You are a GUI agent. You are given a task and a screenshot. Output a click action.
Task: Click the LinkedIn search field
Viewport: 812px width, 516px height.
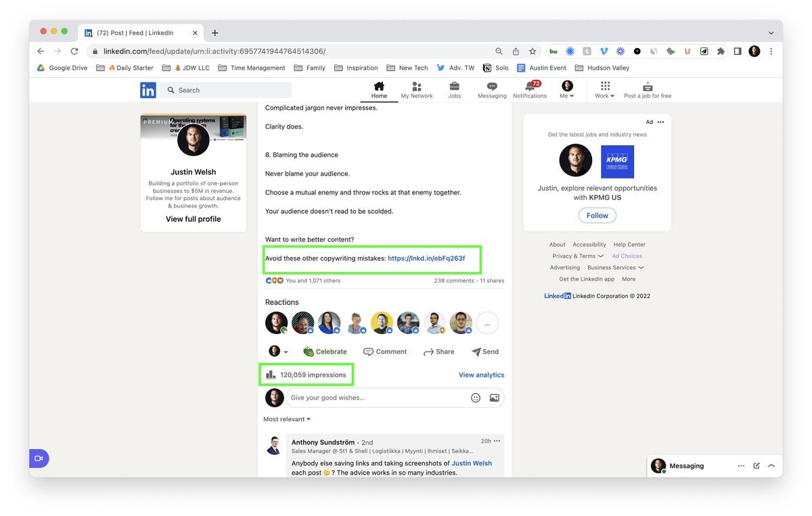226,90
